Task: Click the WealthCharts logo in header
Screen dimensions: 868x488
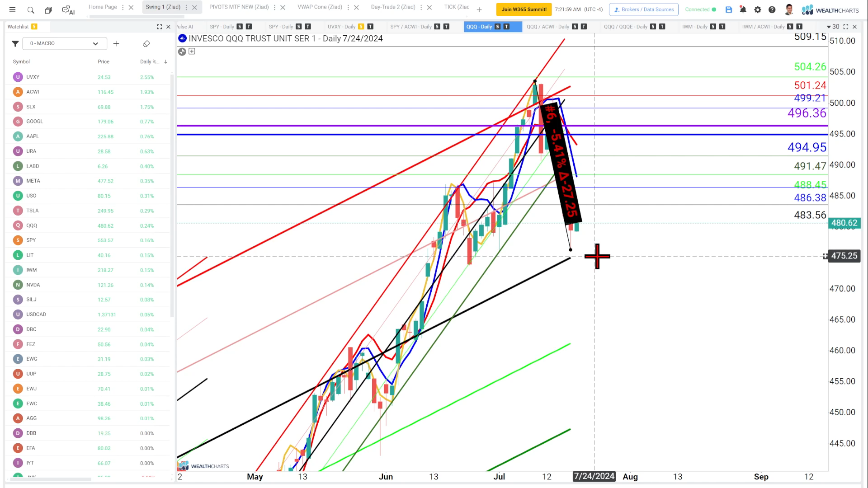Action: (x=830, y=10)
